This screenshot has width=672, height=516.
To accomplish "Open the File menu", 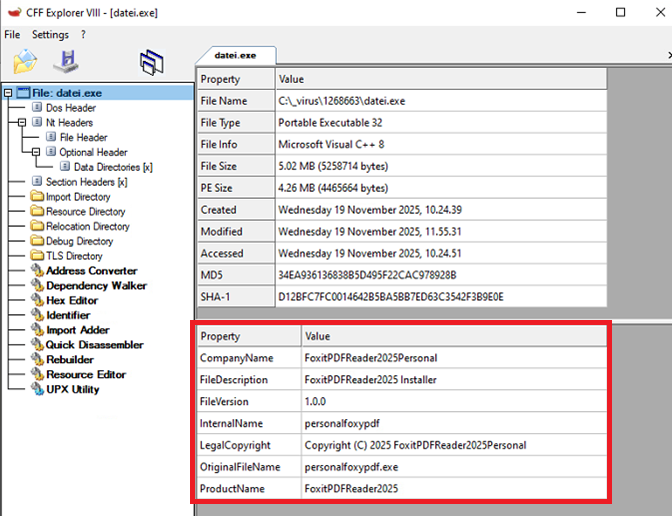I will [12, 34].
